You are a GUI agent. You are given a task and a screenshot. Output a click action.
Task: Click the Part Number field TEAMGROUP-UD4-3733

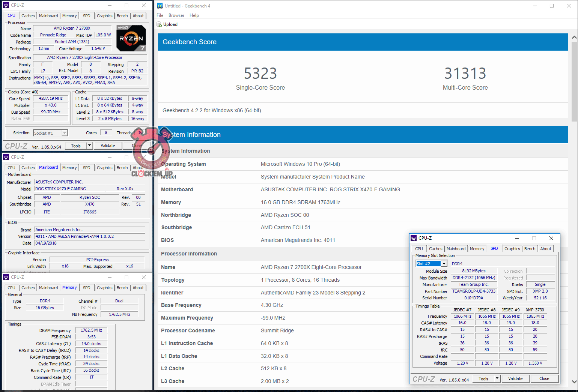click(x=474, y=291)
